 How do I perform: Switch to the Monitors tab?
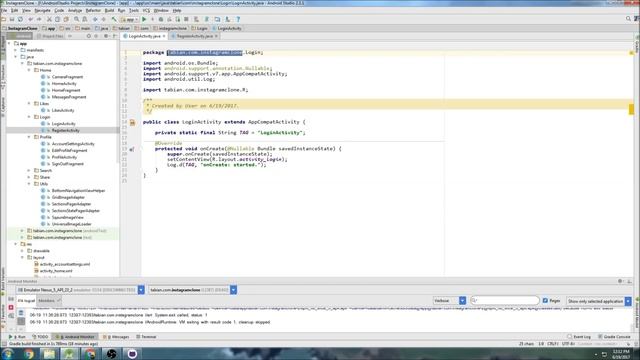[49, 301]
